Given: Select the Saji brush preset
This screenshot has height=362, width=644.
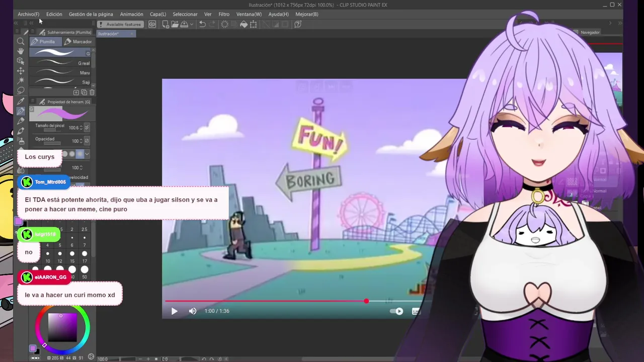Looking at the screenshot, I should pos(60,82).
